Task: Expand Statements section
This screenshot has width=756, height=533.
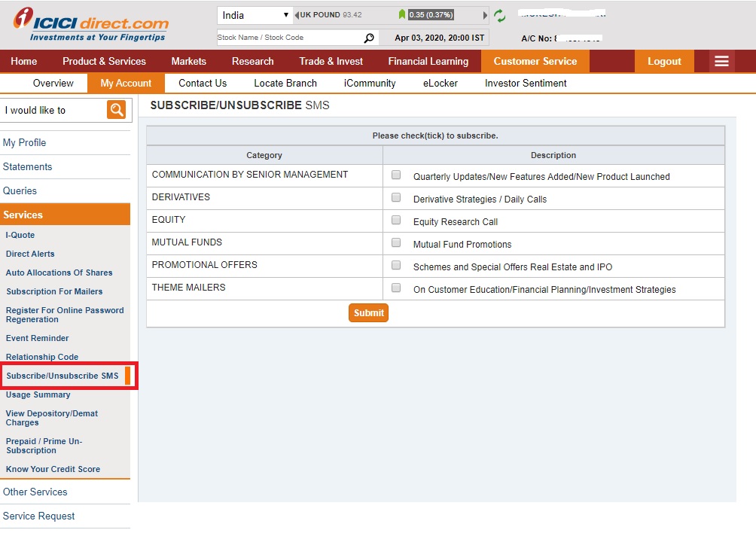Action: [x=65, y=166]
